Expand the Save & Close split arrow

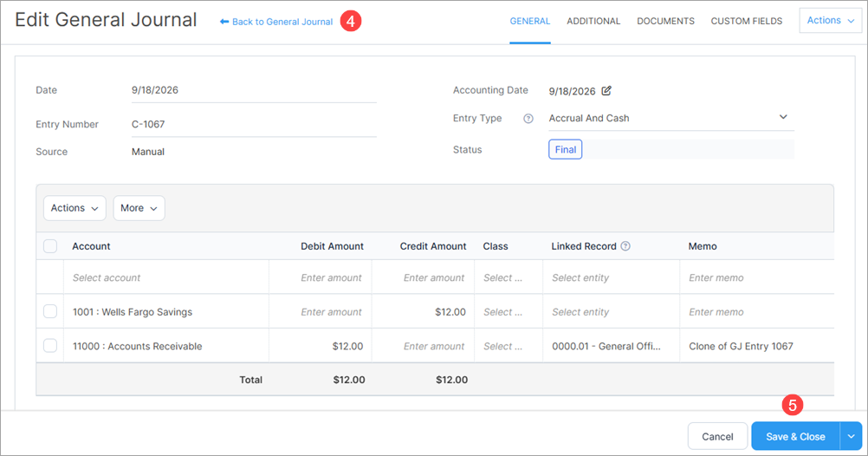(852, 436)
